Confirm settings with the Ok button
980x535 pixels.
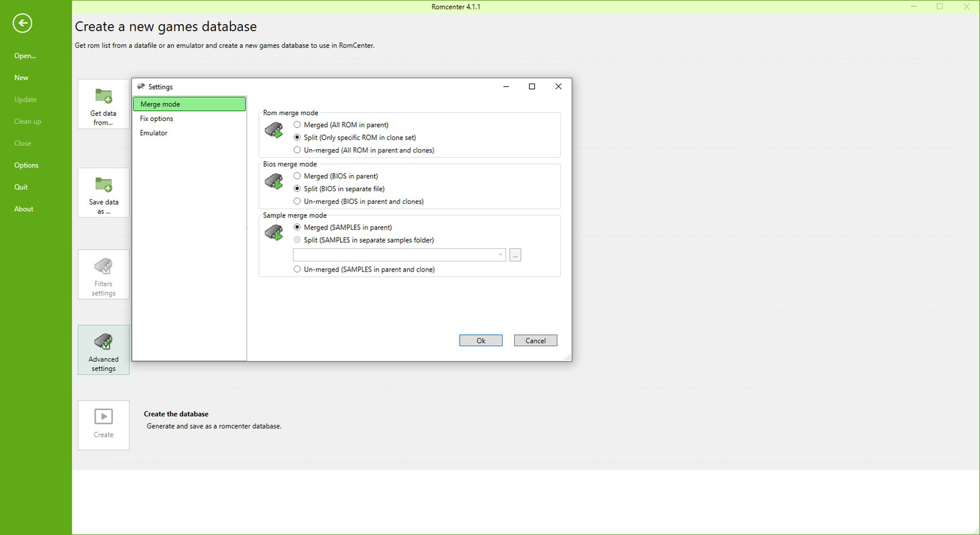pos(481,340)
